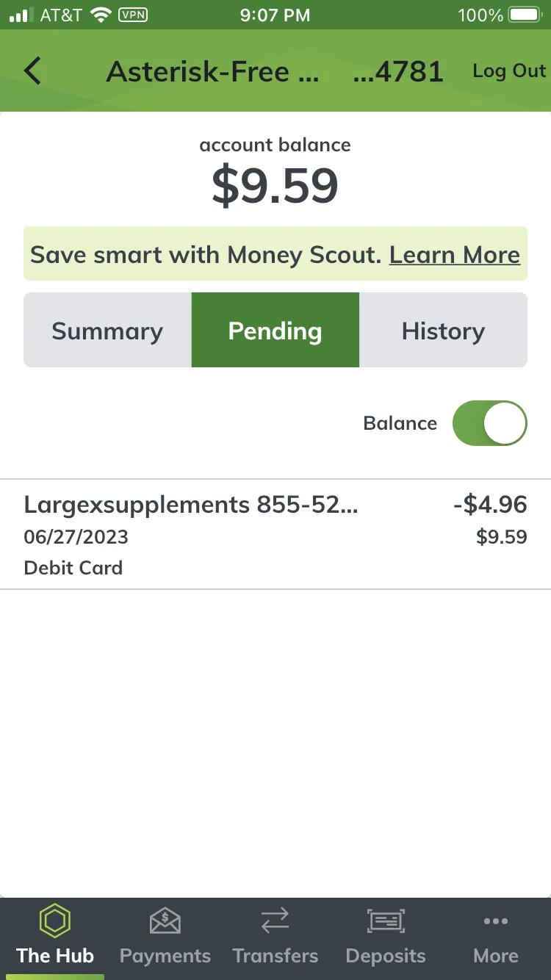Tap the More three-dots icon
The image size is (551, 980).
[x=496, y=921]
